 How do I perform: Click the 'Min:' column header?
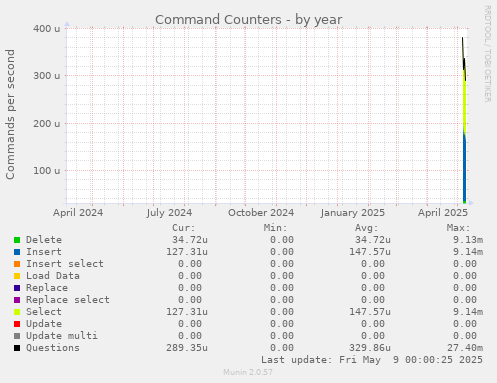[x=275, y=228]
